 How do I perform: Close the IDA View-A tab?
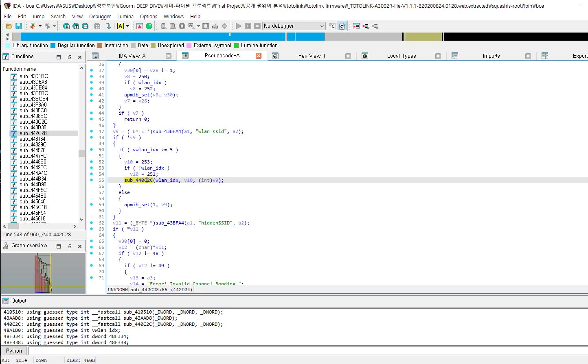point(169,56)
